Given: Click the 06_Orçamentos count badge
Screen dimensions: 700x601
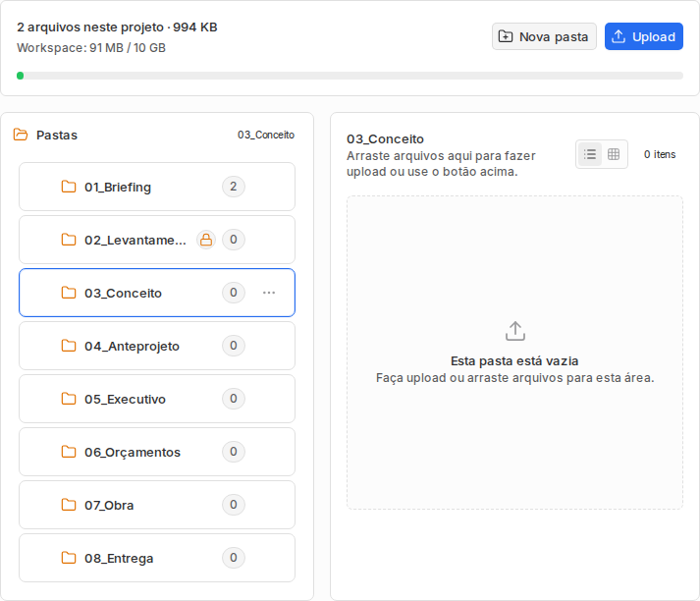Looking at the screenshot, I should pos(234,452).
